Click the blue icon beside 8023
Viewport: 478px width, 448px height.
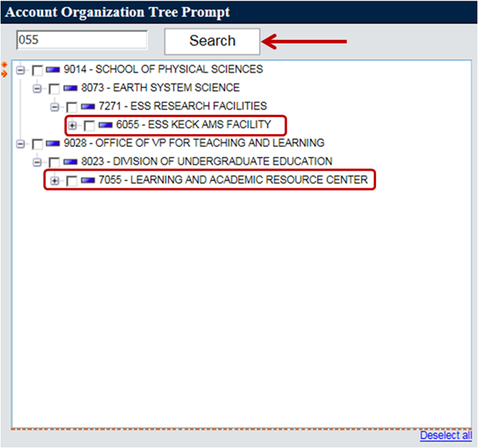tap(70, 162)
